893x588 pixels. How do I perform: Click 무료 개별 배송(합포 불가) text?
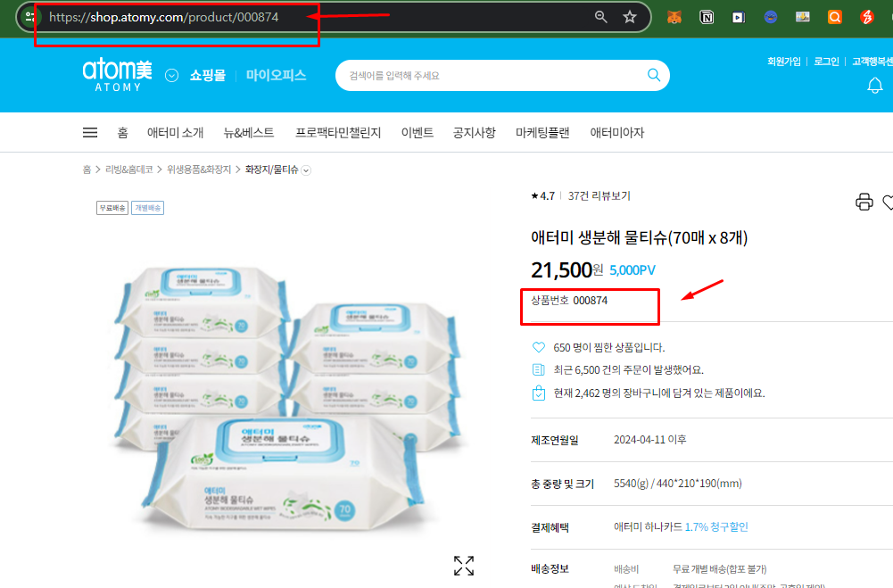tap(719, 569)
